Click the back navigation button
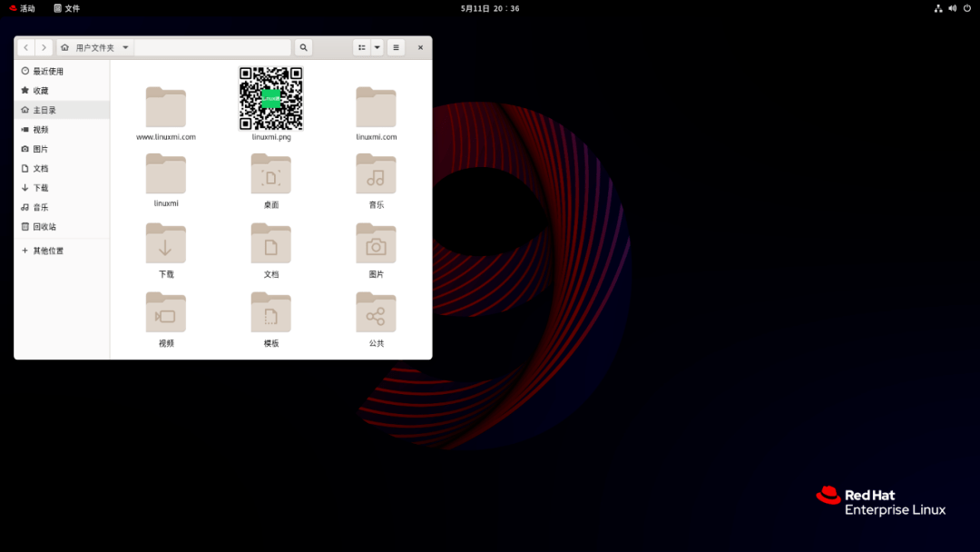Screen dimensions: 980x552 [25, 46]
